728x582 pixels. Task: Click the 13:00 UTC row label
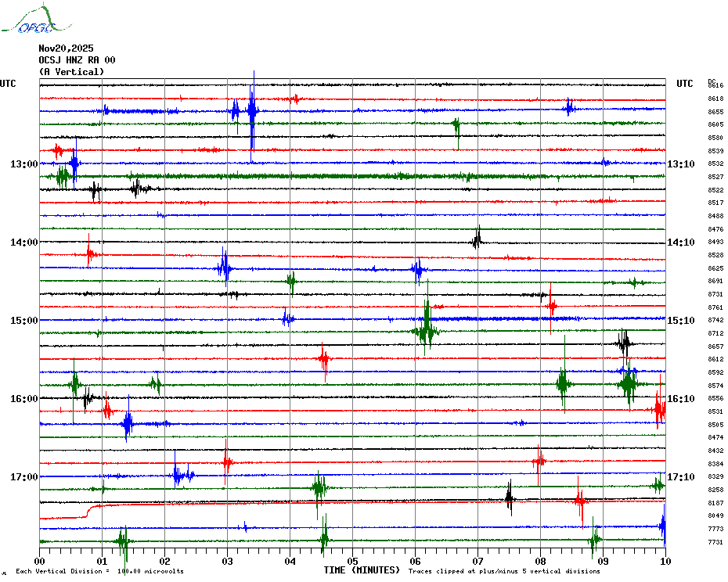click(24, 163)
